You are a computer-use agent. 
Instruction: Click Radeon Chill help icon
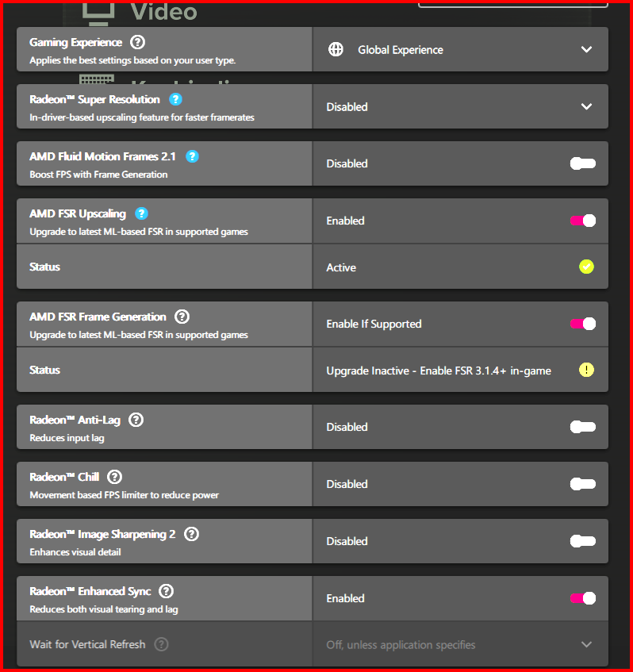115,477
